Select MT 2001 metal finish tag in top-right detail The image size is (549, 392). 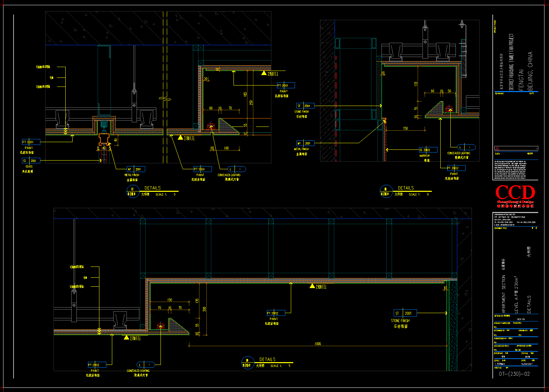pyautogui.click(x=305, y=143)
